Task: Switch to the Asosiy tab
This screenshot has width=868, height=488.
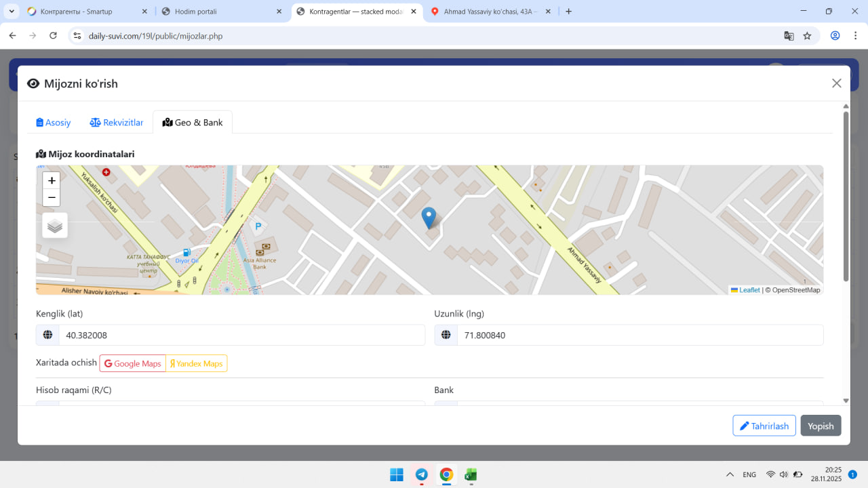Action: (54, 123)
